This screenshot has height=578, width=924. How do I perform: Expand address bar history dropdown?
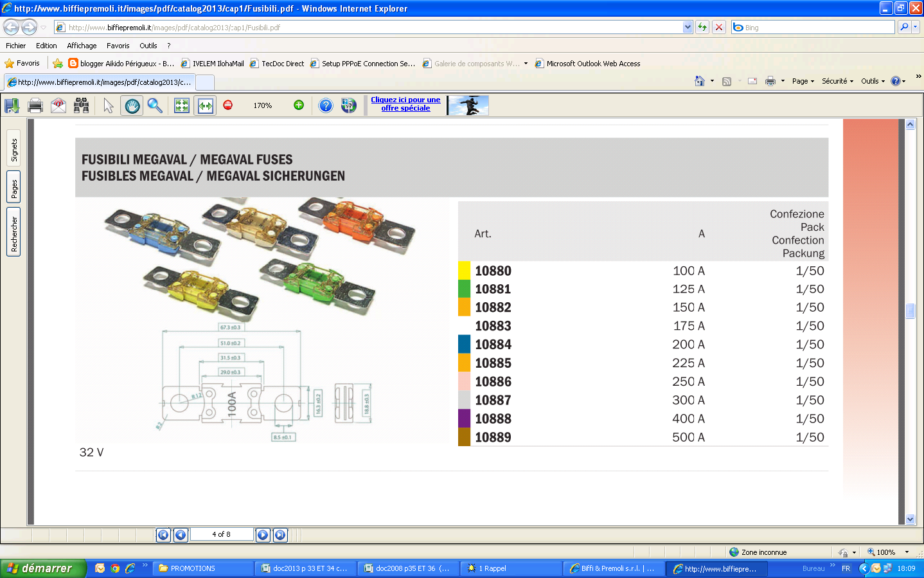(x=688, y=27)
